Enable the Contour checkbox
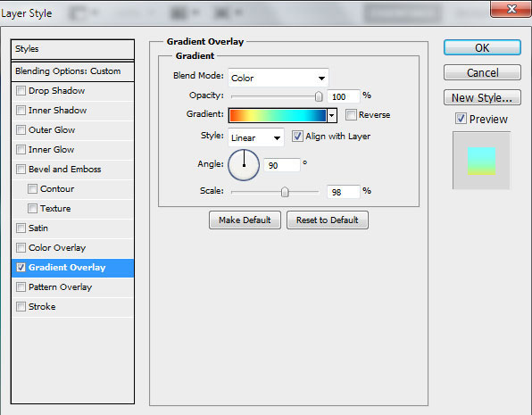 [32, 188]
